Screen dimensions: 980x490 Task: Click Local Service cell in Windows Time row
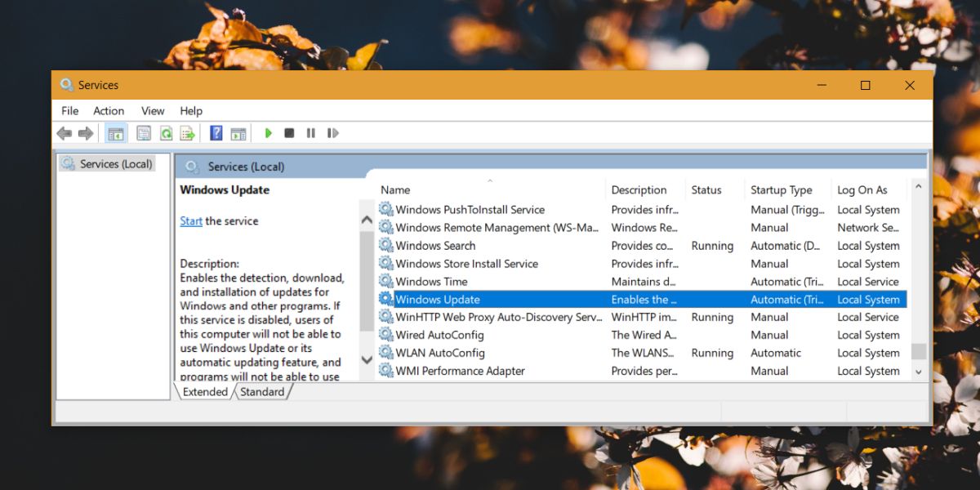(868, 282)
